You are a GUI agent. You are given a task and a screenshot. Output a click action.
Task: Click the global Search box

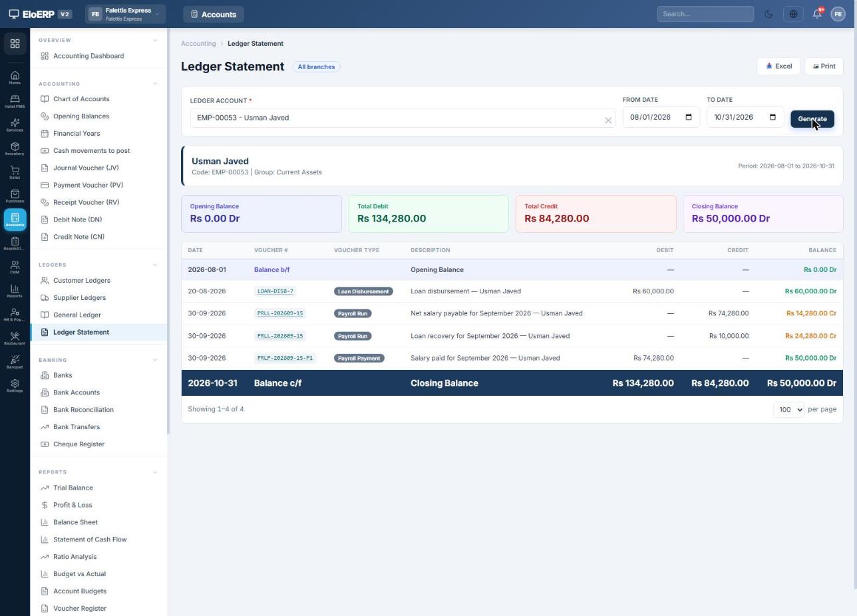[x=705, y=14]
